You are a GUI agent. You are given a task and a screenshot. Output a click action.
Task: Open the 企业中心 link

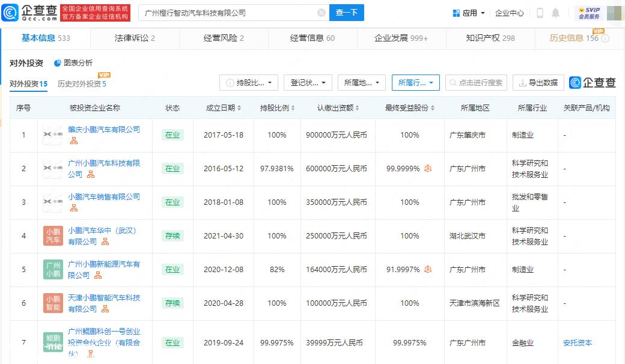tap(509, 13)
